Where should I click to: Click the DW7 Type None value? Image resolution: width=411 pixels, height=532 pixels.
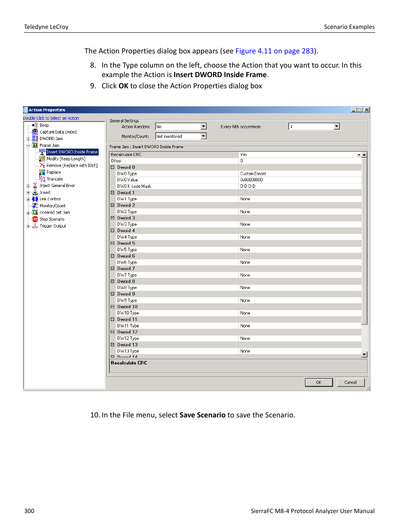(300, 275)
